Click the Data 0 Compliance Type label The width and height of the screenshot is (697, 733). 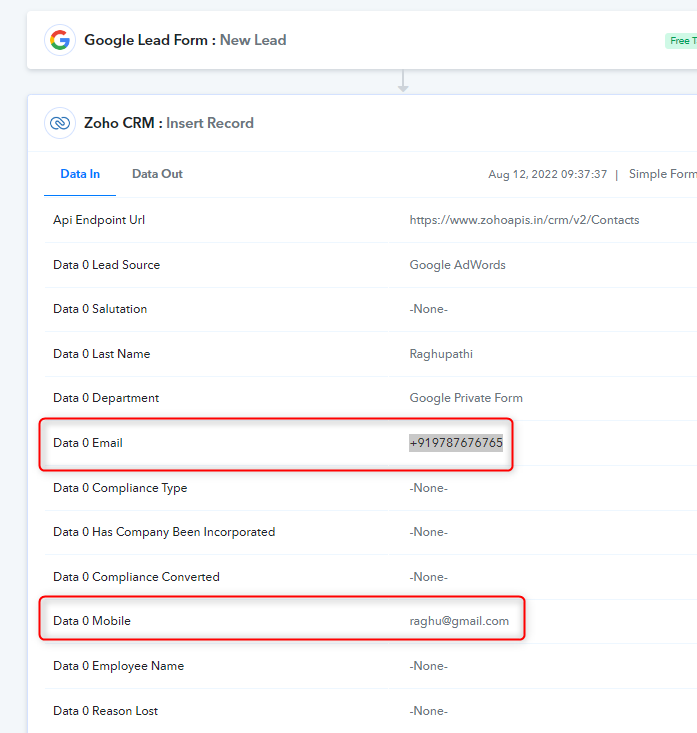(x=120, y=488)
